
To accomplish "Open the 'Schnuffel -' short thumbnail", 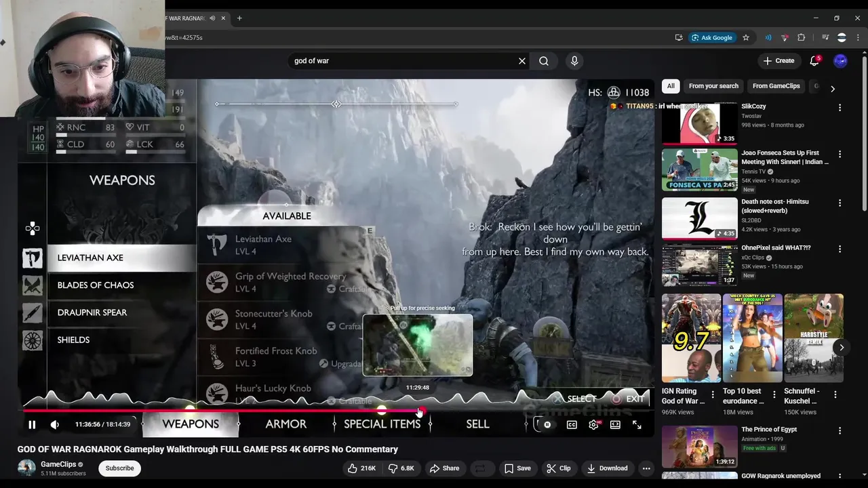I will [814, 338].
